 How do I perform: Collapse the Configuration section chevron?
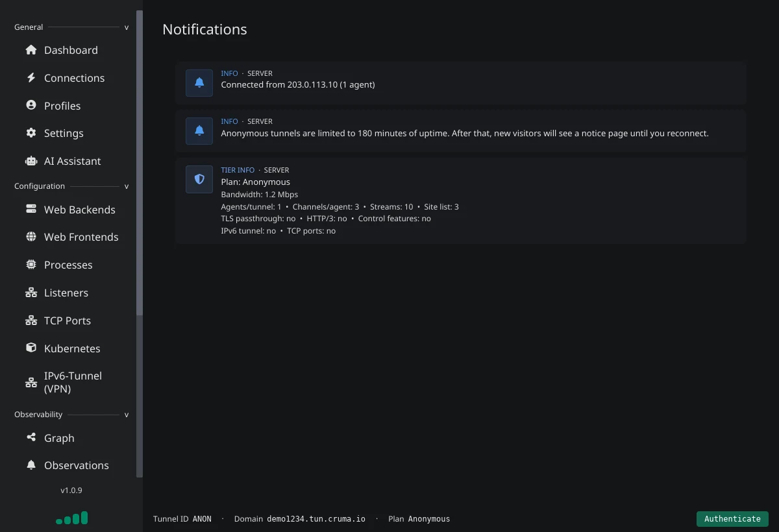tap(127, 186)
